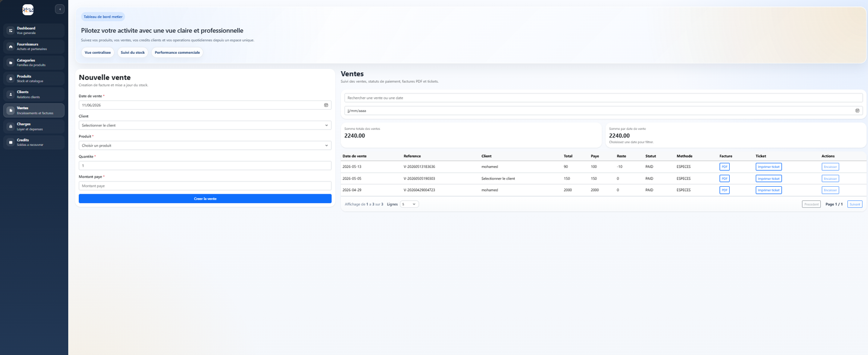868x355 pixels.
Task: Download PDF for sale V-20260513183636
Action: point(724,167)
